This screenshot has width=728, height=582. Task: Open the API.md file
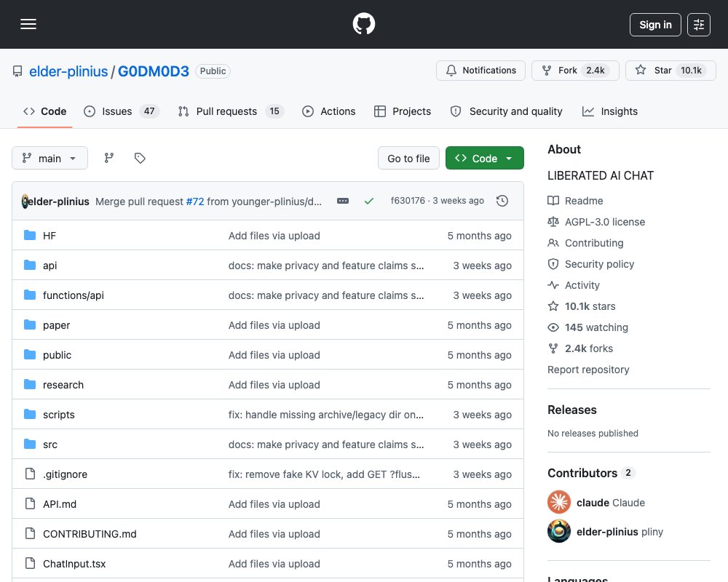click(60, 504)
